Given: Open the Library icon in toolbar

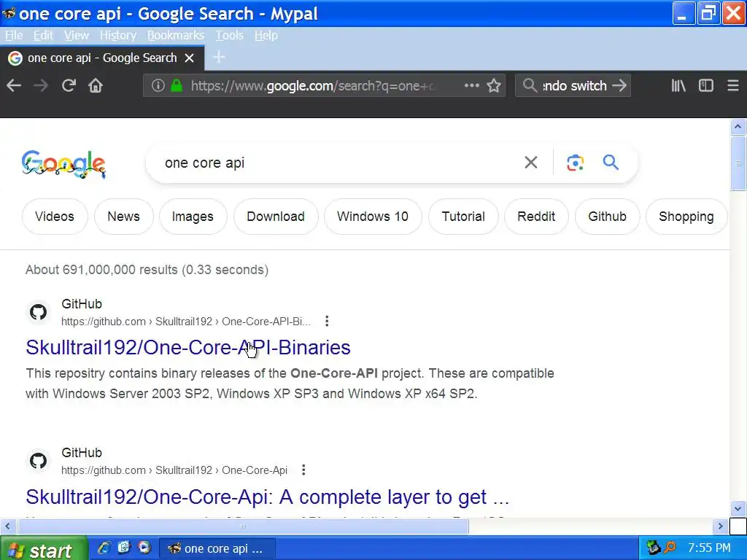Looking at the screenshot, I should pos(678,86).
